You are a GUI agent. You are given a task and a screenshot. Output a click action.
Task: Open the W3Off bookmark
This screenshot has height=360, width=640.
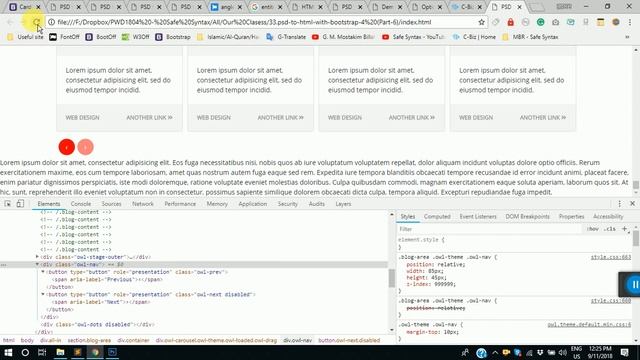coord(136,37)
